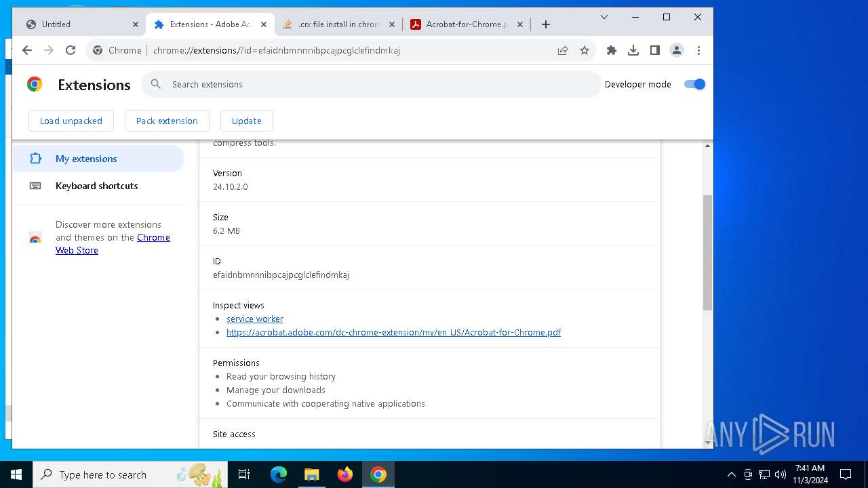Image resolution: width=868 pixels, height=488 pixels.
Task: Bookmark this tab with the star icon
Action: [x=585, y=50]
